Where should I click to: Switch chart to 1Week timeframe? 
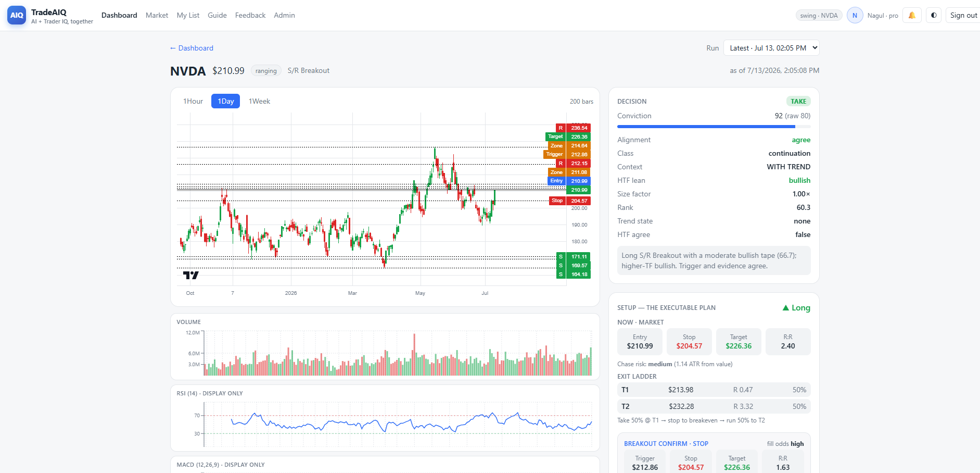pos(259,101)
